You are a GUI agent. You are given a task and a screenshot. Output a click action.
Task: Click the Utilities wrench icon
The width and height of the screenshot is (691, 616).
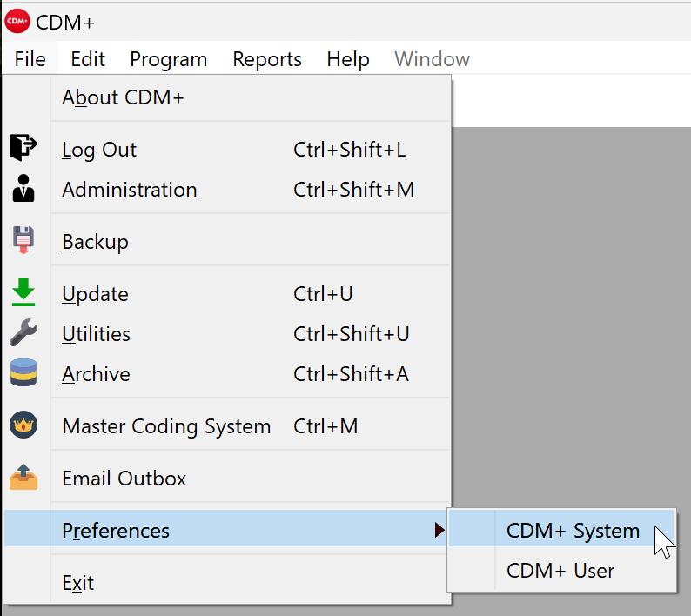[x=23, y=333]
